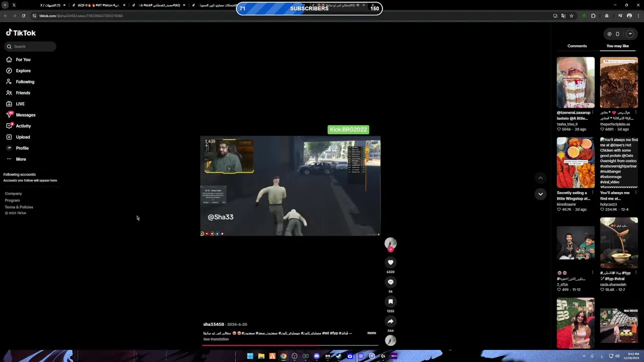Screen dimensions: 644x362
Task: Switch to the You may like tab
Action: point(617,46)
